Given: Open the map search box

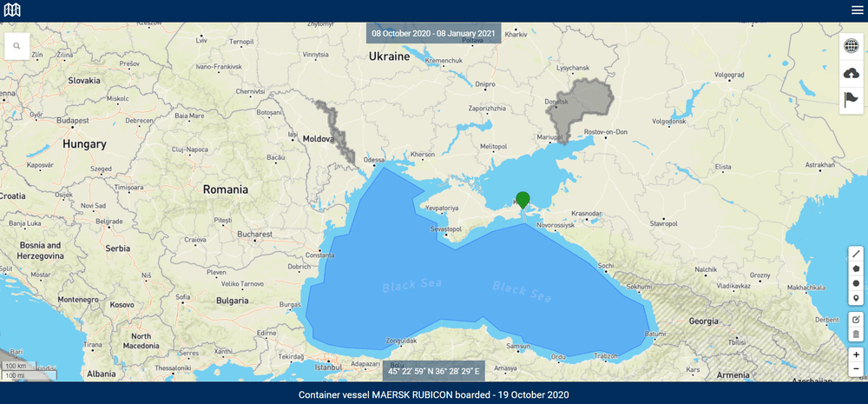Looking at the screenshot, I should [17, 46].
